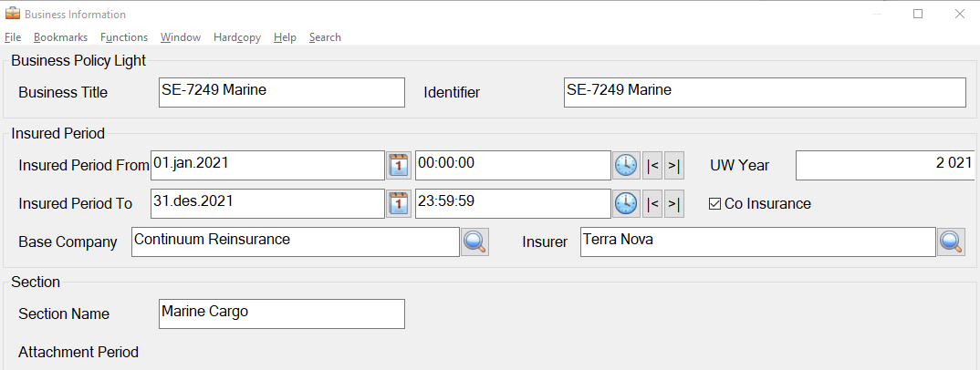The width and height of the screenshot is (980, 370).
Task: Click clock icon beside 23:59:59 time
Action: click(x=626, y=203)
